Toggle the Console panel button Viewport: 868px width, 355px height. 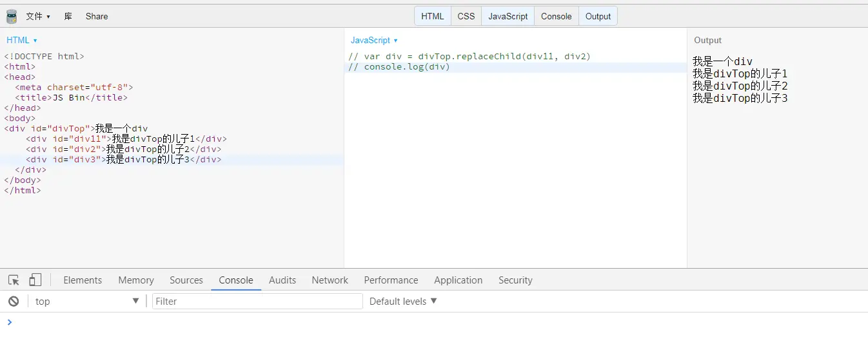[557, 16]
